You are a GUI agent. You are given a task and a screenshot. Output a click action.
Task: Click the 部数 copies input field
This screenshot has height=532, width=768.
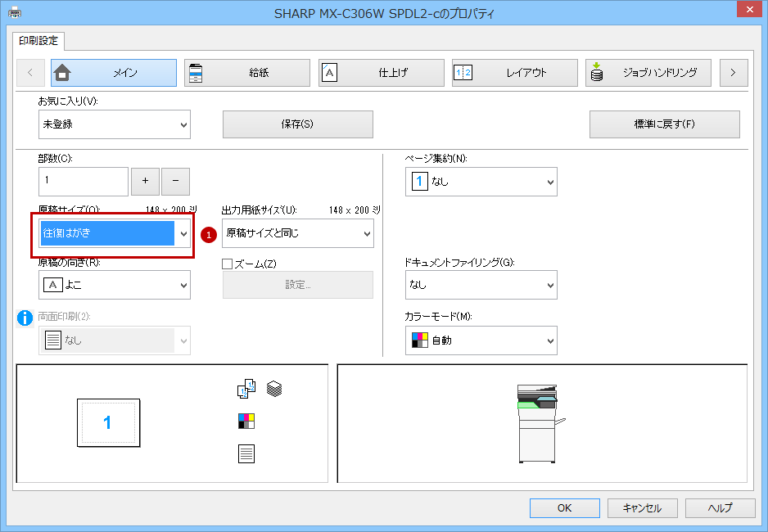(x=84, y=181)
